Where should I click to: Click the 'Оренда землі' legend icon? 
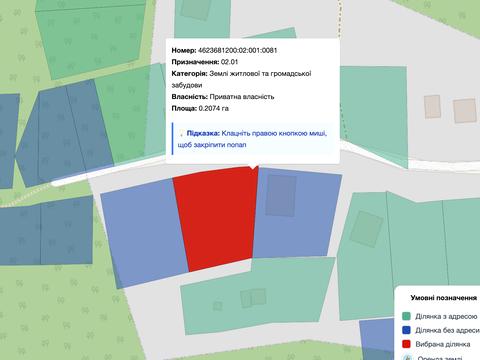coord(406,357)
